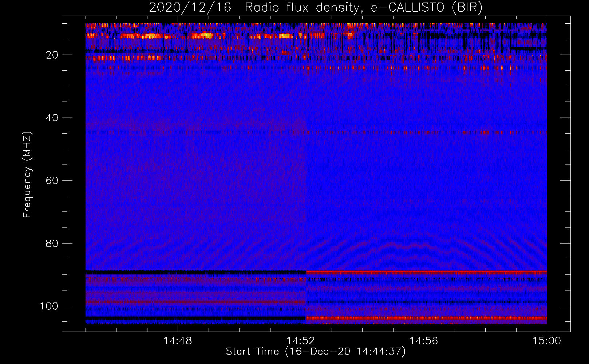Click the 14:56 time tick label
The image size is (589, 364).
click(424, 341)
